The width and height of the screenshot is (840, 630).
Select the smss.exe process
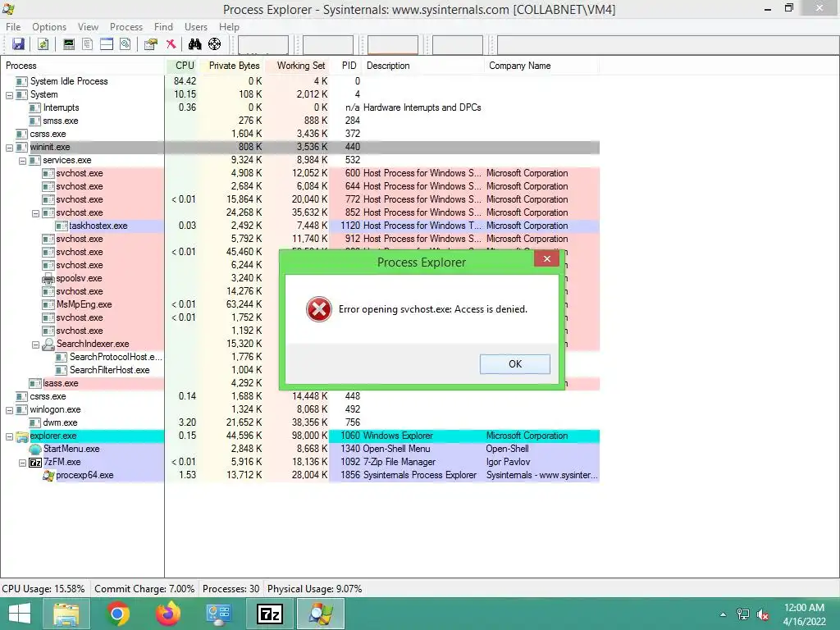point(61,121)
